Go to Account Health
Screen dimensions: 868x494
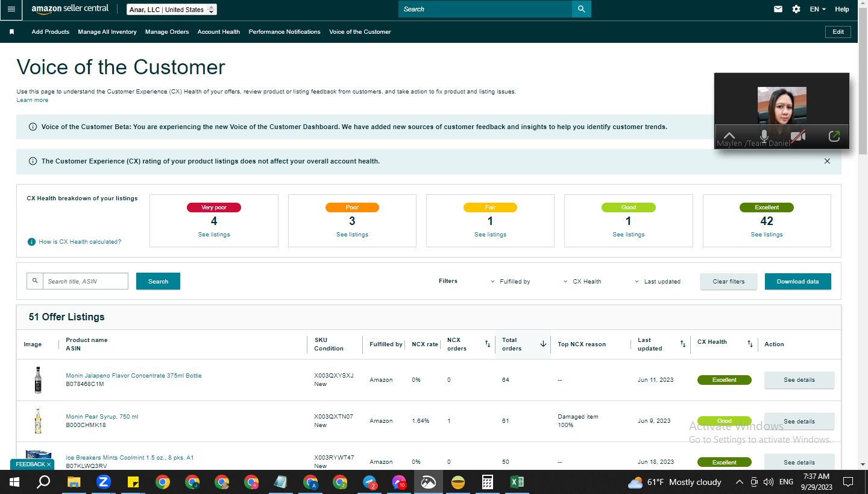(x=219, y=32)
